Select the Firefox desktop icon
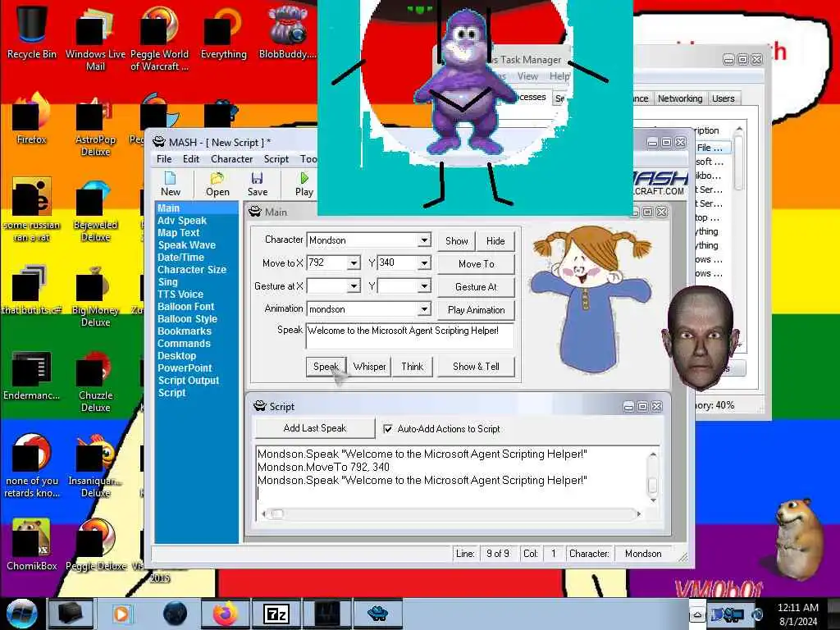The width and height of the screenshot is (840, 630). coord(32,118)
